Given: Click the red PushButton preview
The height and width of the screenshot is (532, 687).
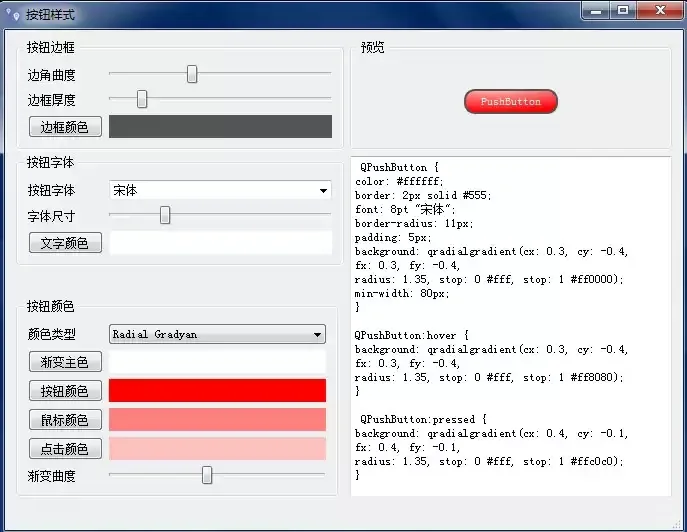Looking at the screenshot, I should pyautogui.click(x=511, y=102).
